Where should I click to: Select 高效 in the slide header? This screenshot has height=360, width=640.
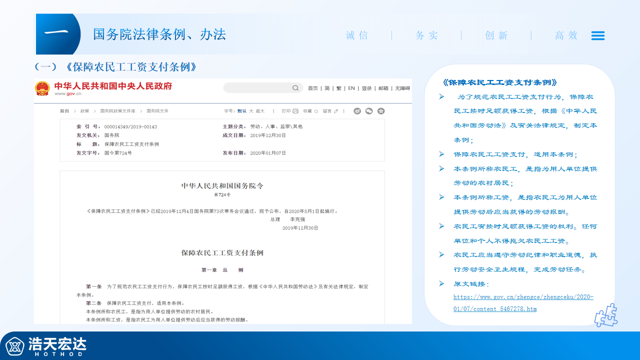pyautogui.click(x=566, y=36)
